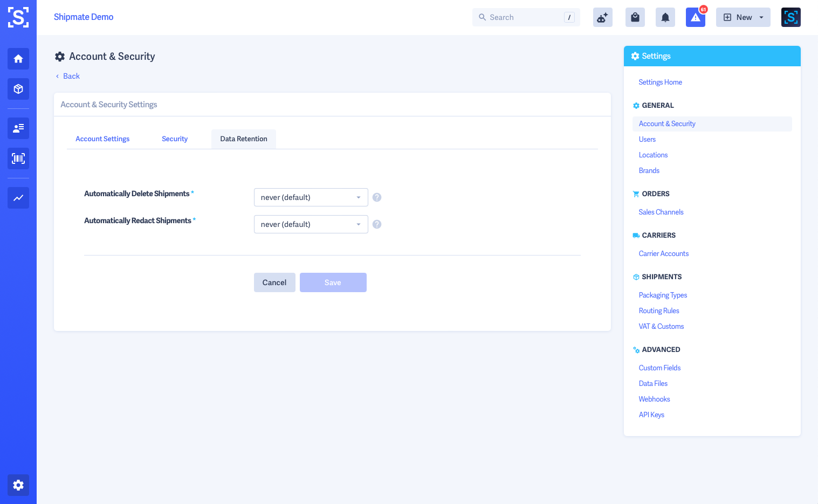Open the Contacts sidebar icon

coord(18,128)
